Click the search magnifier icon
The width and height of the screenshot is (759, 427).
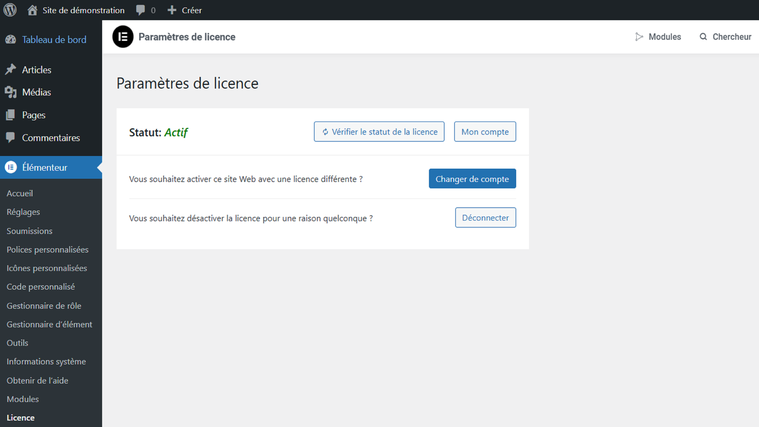coord(703,37)
